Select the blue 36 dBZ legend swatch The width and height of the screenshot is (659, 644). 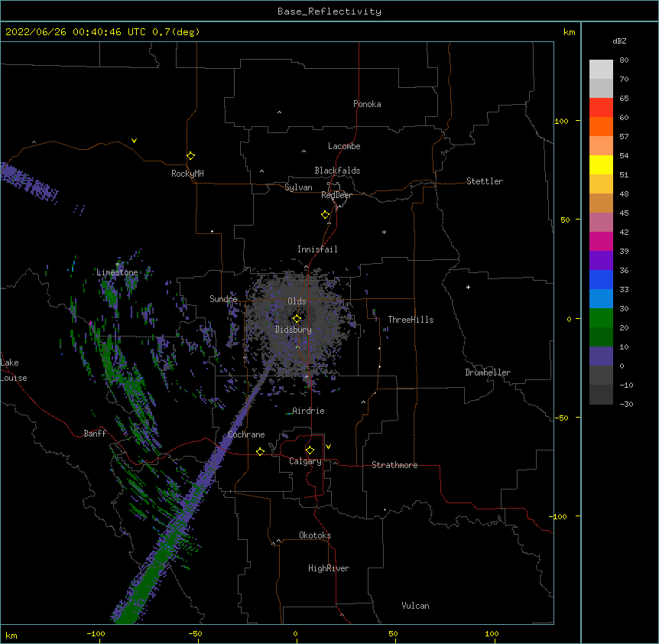(x=601, y=279)
